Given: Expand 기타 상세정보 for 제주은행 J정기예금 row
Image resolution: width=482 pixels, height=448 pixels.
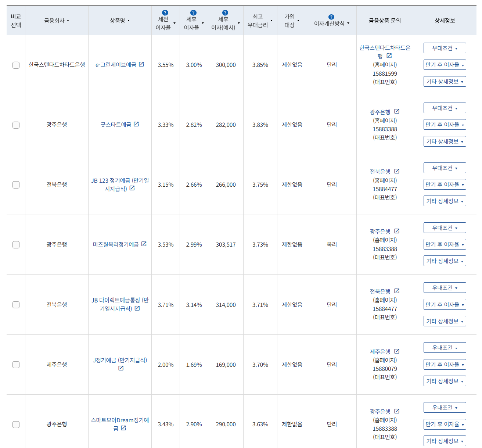Looking at the screenshot, I should tap(445, 381).
